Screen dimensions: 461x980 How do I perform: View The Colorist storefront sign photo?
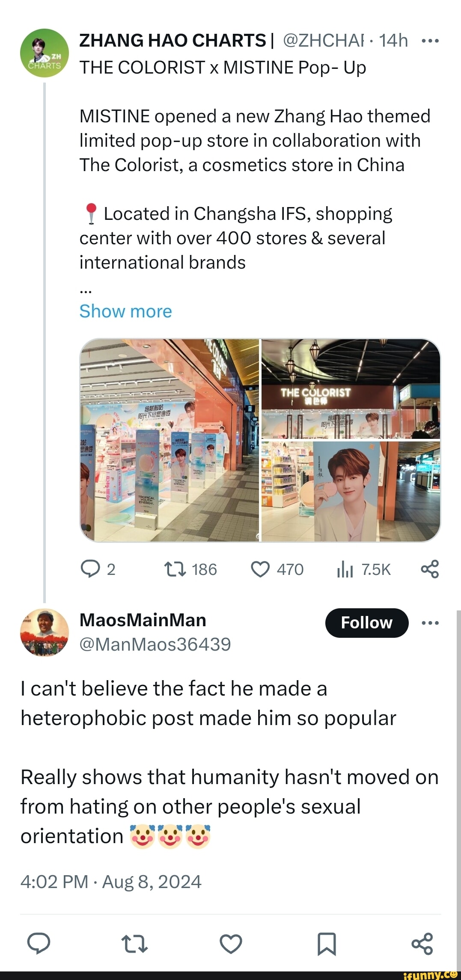tap(351, 389)
